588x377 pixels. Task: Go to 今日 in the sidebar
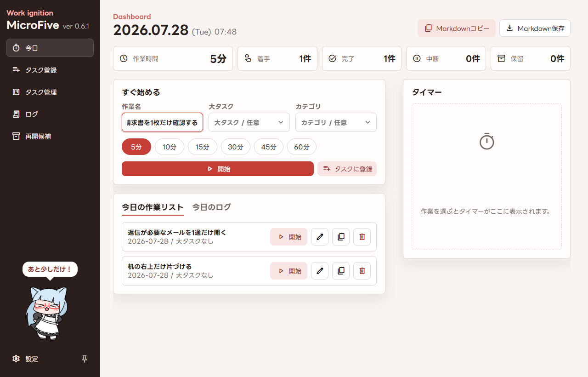point(50,48)
